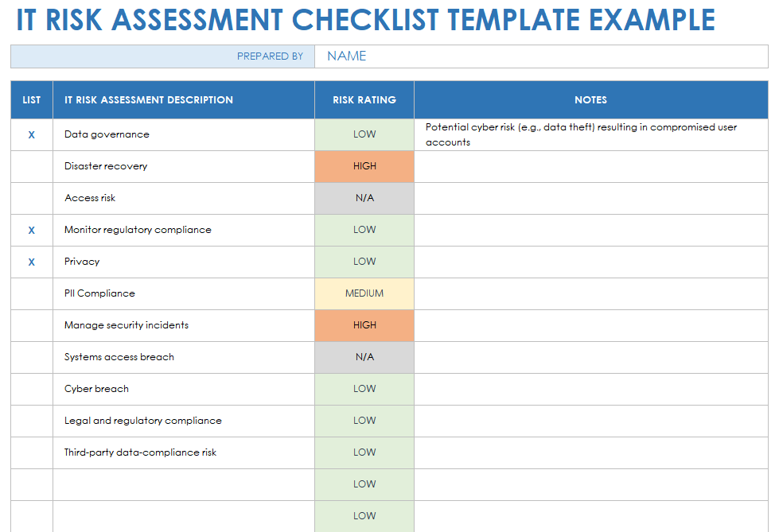
Task: Select the NOTES column header
Action: point(590,100)
